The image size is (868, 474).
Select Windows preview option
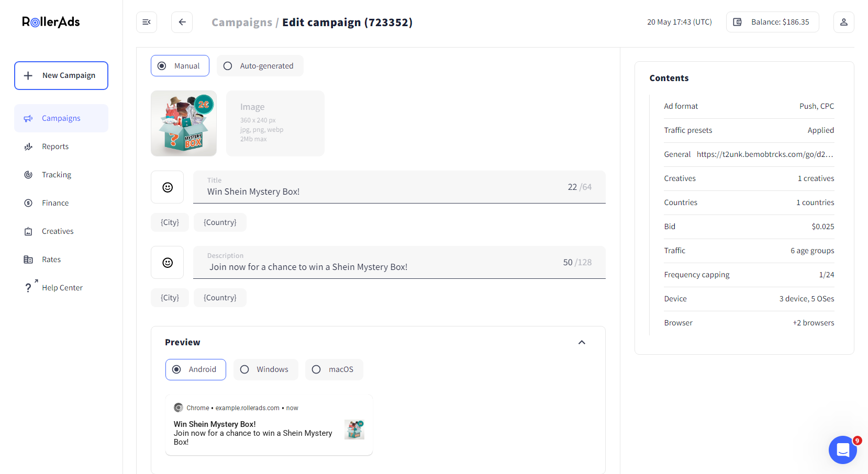[x=266, y=369]
